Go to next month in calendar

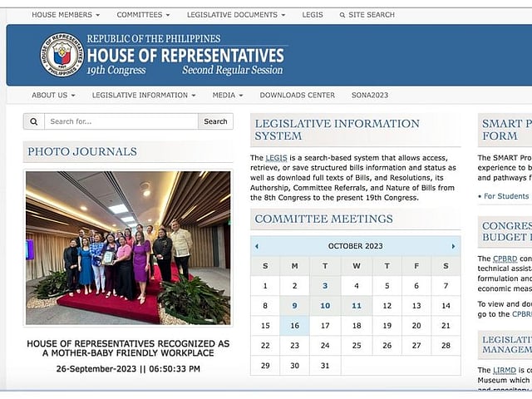453,246
